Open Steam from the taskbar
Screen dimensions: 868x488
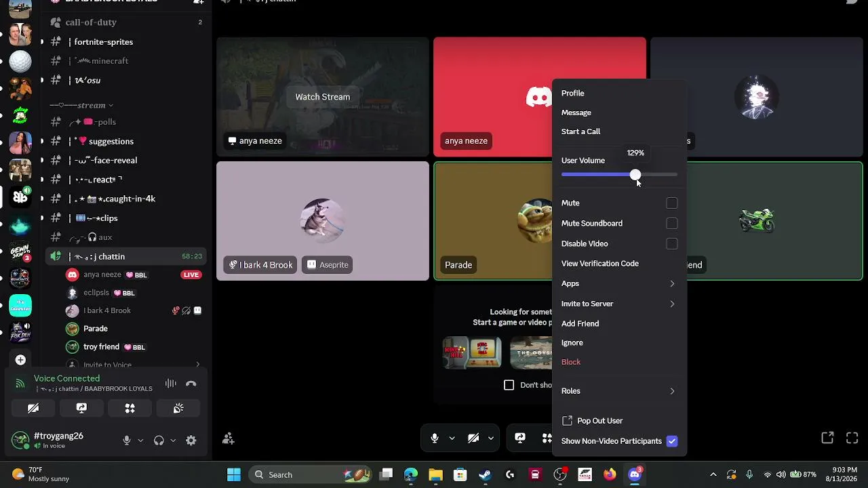pyautogui.click(x=485, y=474)
